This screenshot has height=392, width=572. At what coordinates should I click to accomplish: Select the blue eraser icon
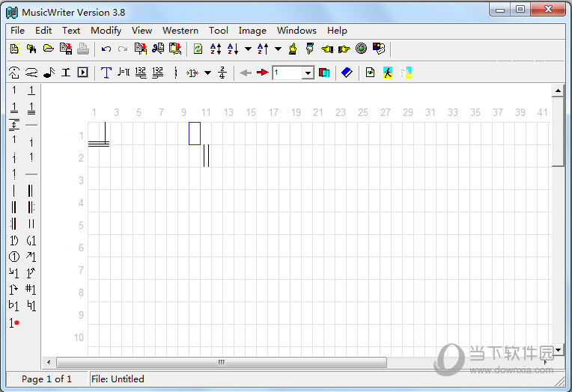click(346, 73)
